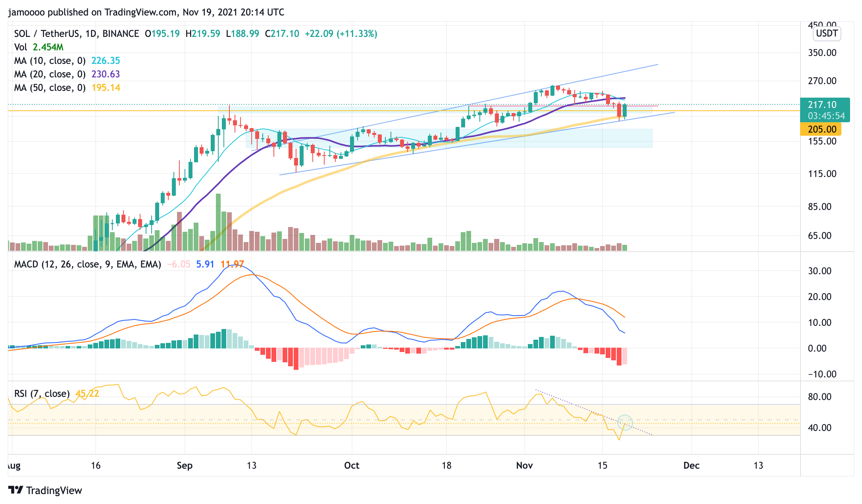Viewport: 862px width, 504px height.
Task: Click the USDT currency label button
Action: pos(827,33)
